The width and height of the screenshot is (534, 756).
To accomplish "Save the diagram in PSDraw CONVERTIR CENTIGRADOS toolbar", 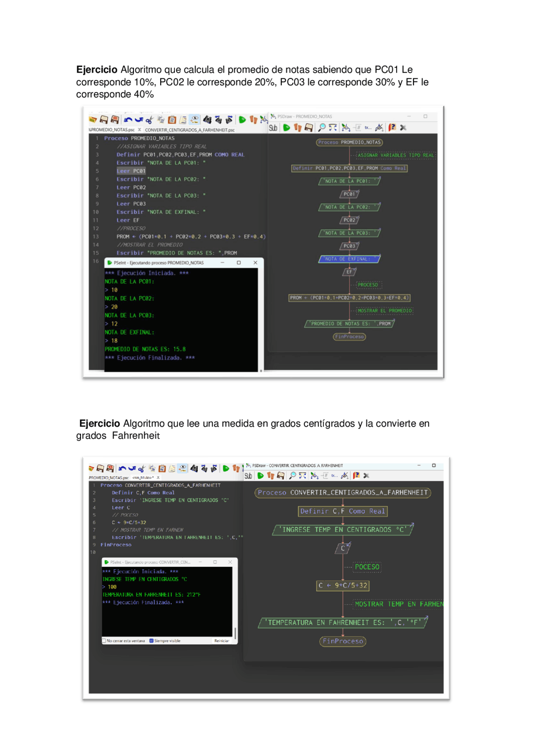I will 281,475.
